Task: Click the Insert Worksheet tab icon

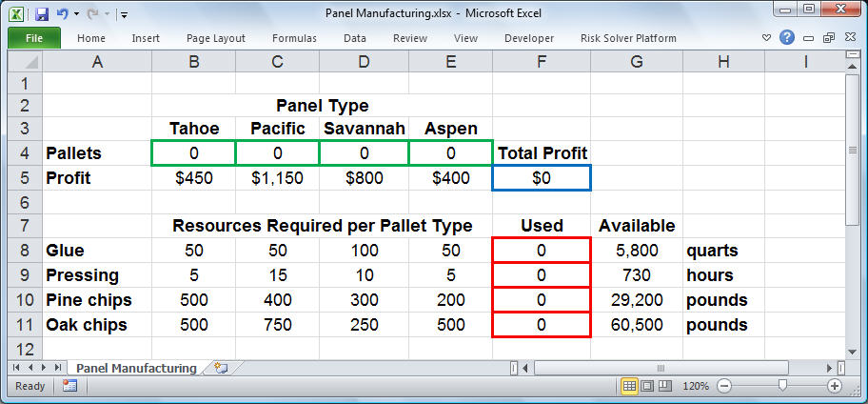Action: click(221, 368)
